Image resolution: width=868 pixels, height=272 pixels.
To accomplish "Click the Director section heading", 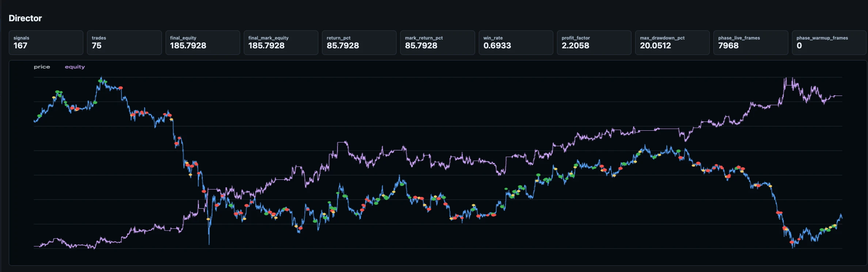I will pyautogui.click(x=25, y=18).
